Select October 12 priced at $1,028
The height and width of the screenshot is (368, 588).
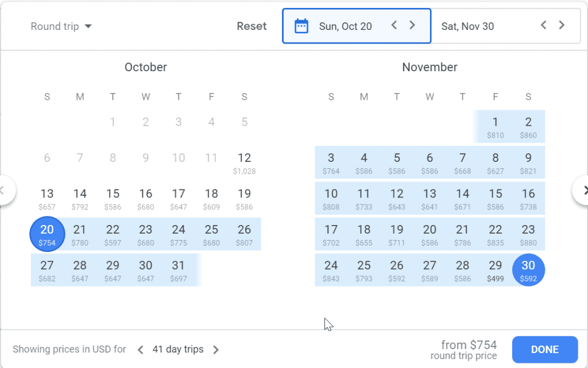[244, 162]
